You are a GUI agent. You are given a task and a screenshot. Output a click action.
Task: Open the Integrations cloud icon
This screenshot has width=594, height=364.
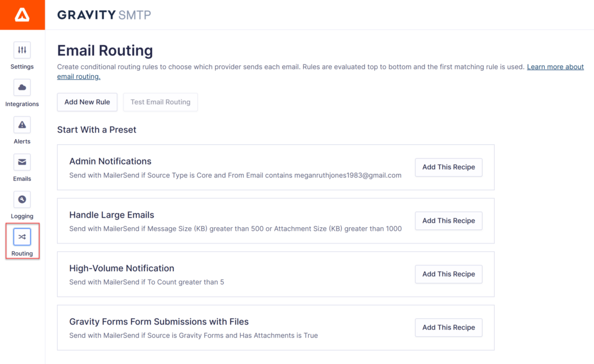pyautogui.click(x=22, y=88)
